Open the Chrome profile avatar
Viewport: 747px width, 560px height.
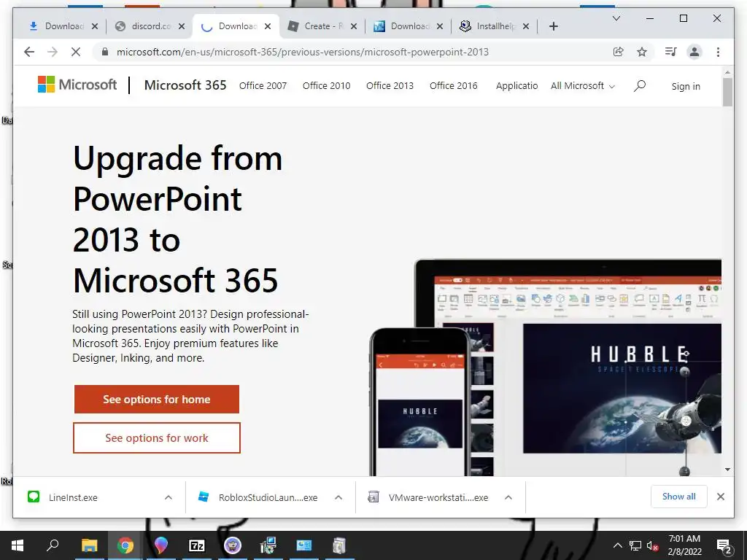pos(694,52)
